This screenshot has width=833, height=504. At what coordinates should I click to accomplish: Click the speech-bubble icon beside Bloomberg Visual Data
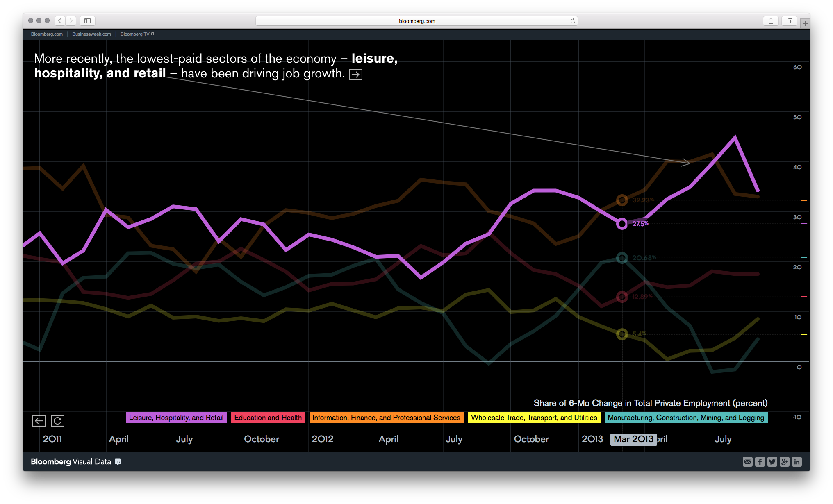pyautogui.click(x=118, y=462)
